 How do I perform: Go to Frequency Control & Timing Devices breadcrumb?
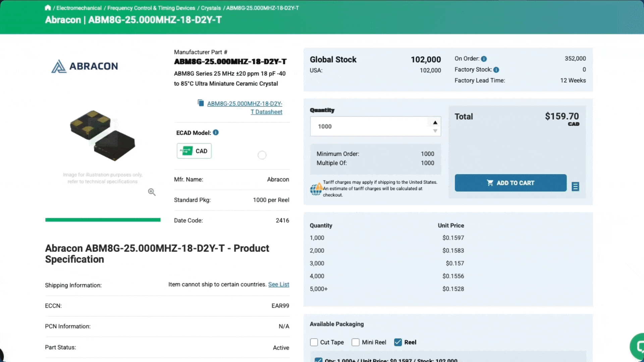[151, 8]
